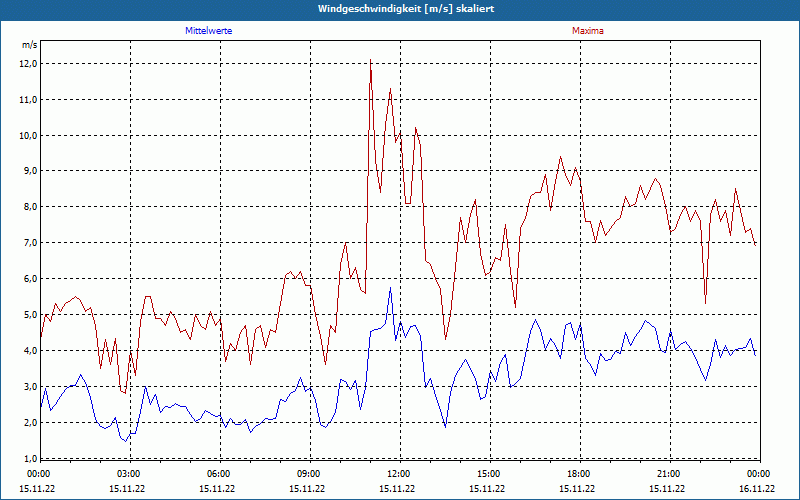Click the '10,0' y-axis value
Viewport: 800px width, 500px height.
tap(28, 136)
